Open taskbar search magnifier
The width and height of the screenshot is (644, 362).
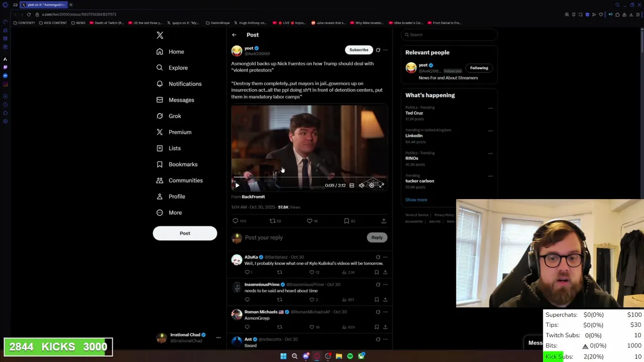(294, 356)
